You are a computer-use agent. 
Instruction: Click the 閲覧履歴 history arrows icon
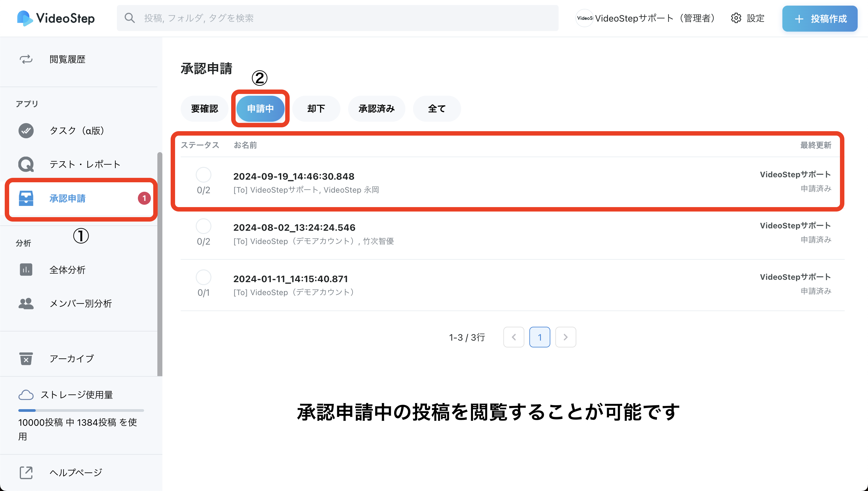(x=26, y=59)
